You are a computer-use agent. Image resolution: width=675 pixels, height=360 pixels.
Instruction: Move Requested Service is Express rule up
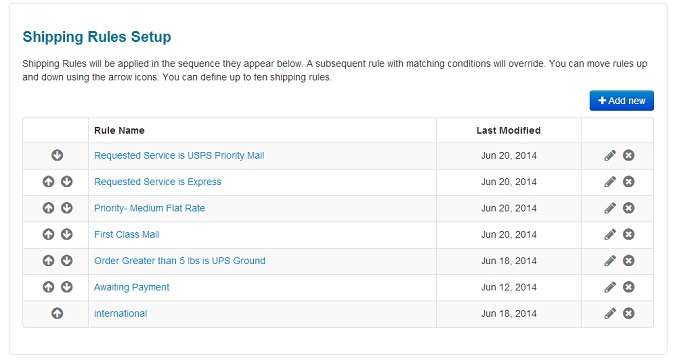(x=48, y=182)
